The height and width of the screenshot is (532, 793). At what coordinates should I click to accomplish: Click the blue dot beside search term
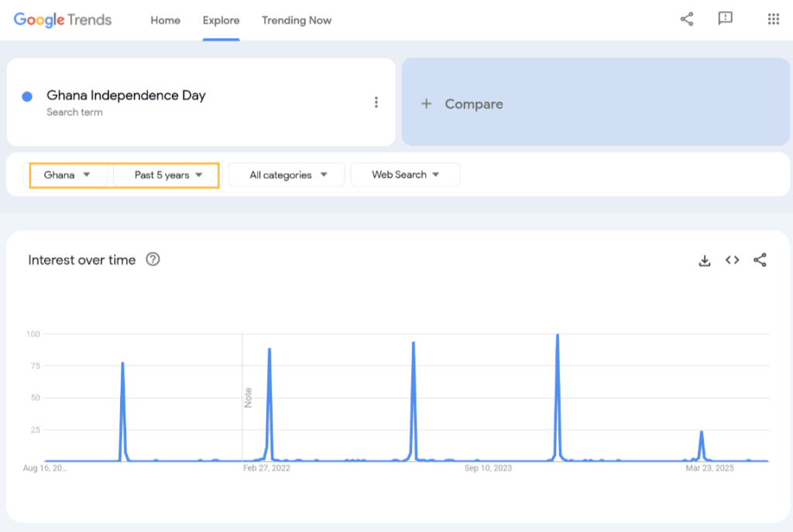point(27,96)
